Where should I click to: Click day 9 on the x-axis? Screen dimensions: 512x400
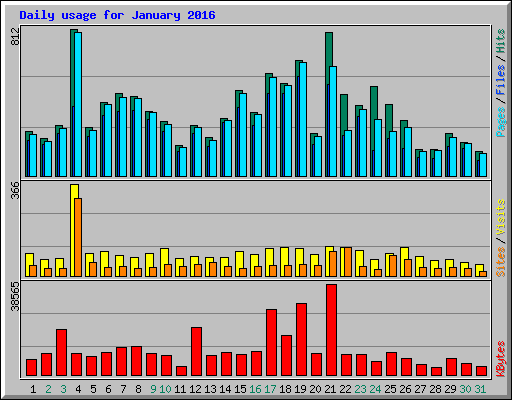point(153,389)
